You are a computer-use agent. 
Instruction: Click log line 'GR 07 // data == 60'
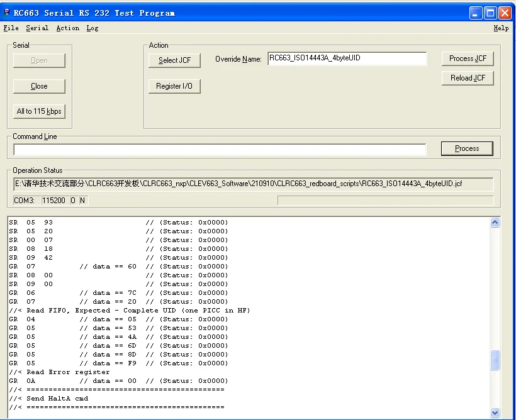tap(118, 267)
